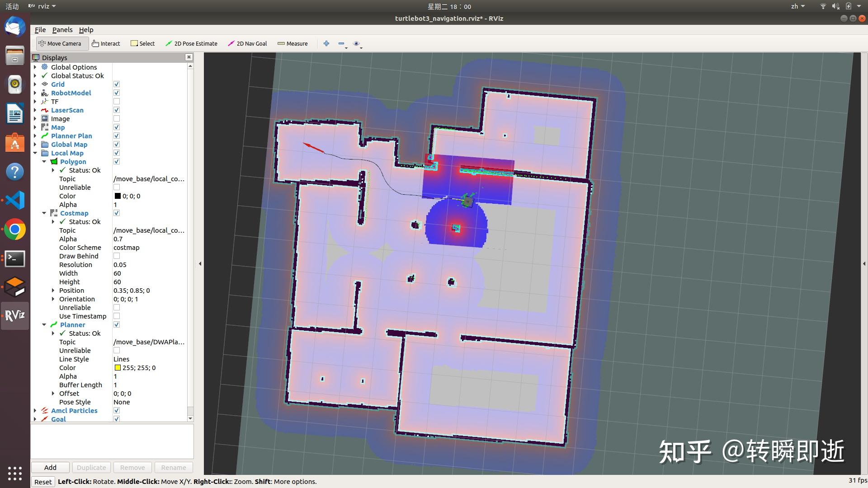Screen dimensions: 868x488
Task: Choose the Measure tool
Action: (x=292, y=43)
